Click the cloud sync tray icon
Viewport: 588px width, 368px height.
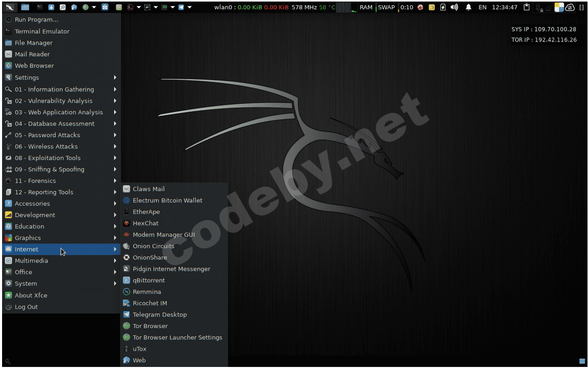pos(570,7)
